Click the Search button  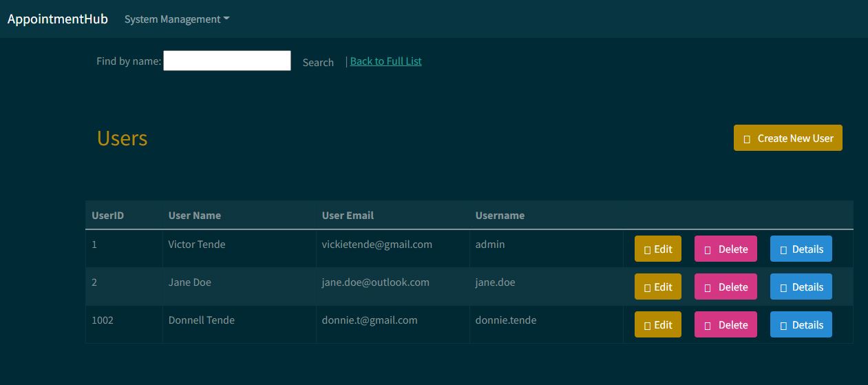click(318, 62)
